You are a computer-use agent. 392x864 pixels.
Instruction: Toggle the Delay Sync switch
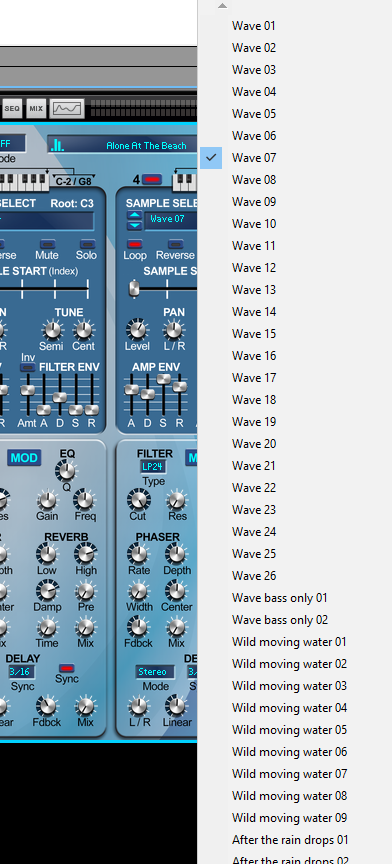67,668
